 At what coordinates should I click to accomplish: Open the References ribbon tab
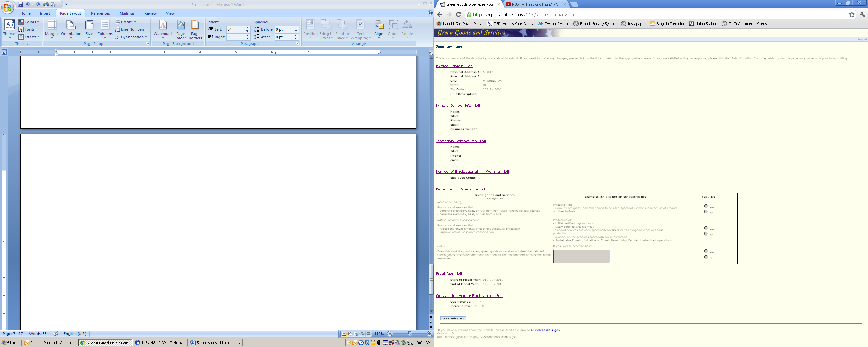pos(100,13)
